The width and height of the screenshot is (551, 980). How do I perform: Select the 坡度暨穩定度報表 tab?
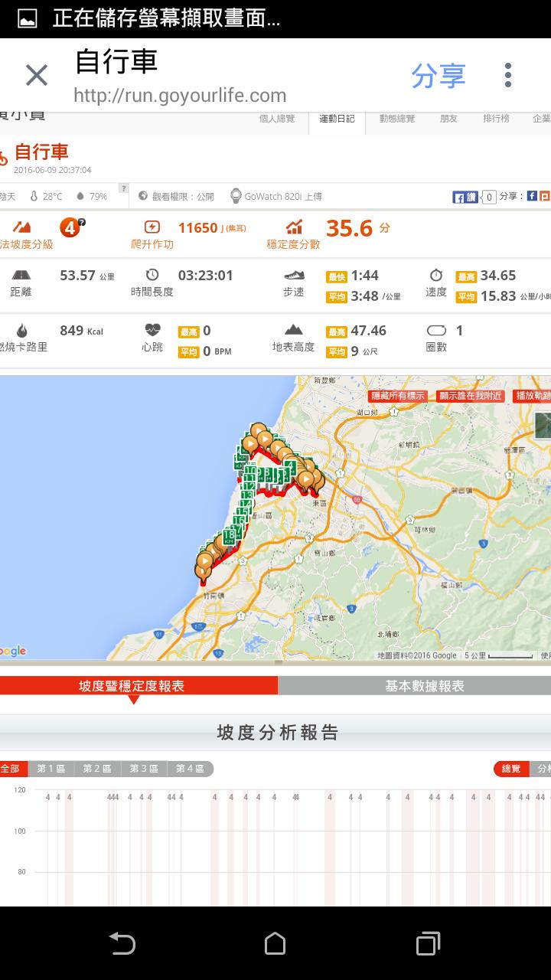(x=132, y=686)
